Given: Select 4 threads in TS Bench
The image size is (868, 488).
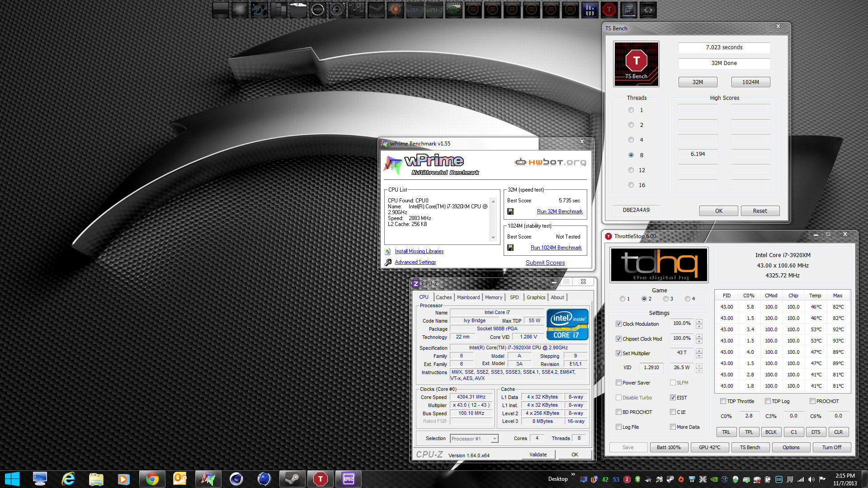Looking at the screenshot, I should point(631,140).
